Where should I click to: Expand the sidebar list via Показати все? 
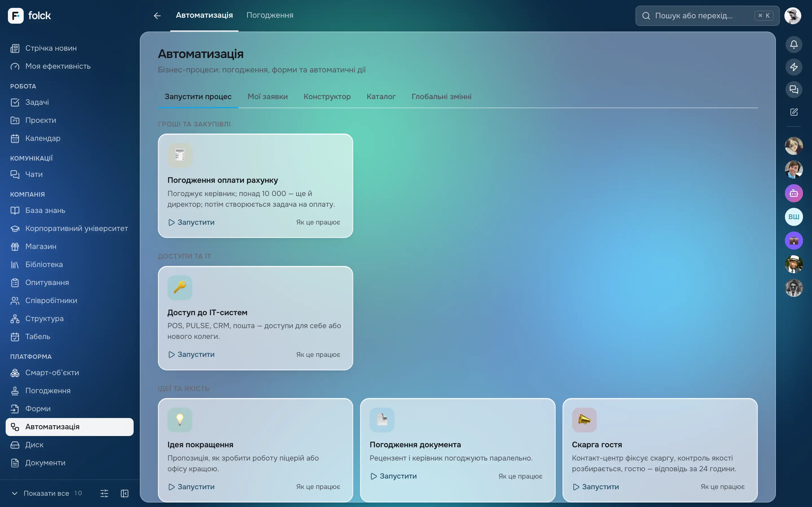click(x=46, y=493)
